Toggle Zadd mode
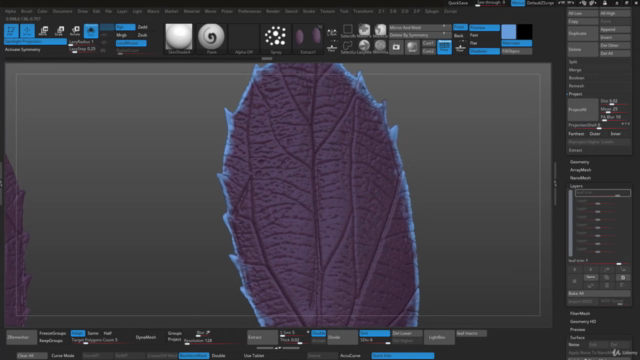 (x=142, y=27)
